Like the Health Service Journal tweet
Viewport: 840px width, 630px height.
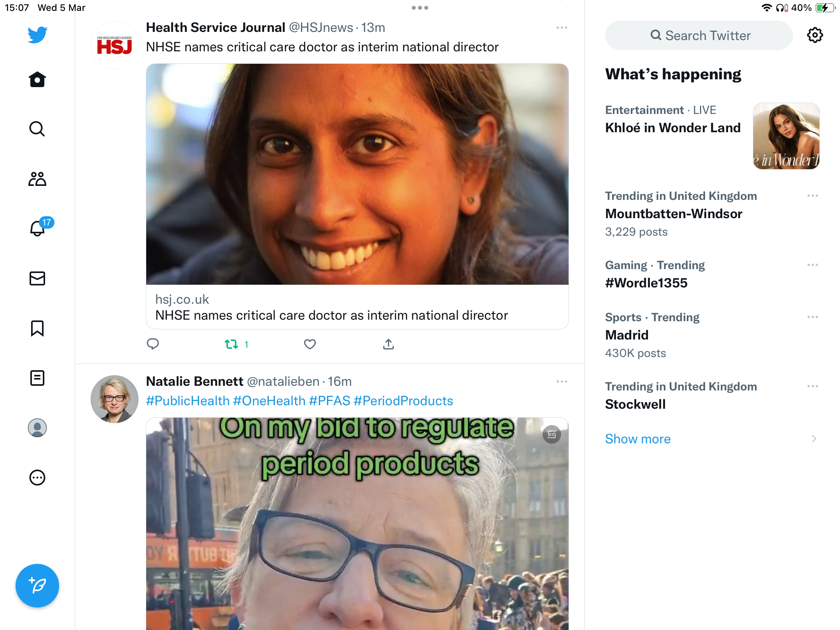(310, 344)
